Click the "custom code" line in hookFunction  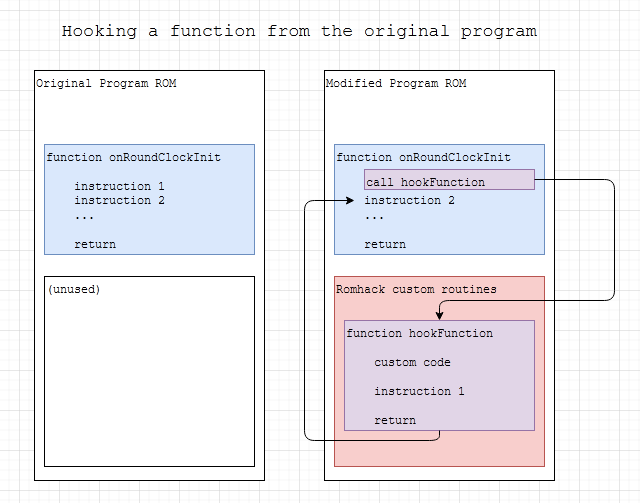pyautogui.click(x=412, y=362)
